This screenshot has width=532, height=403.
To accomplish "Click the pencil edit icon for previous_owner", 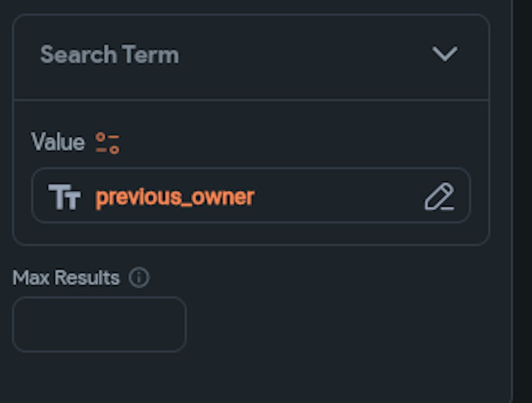I will coord(439,196).
